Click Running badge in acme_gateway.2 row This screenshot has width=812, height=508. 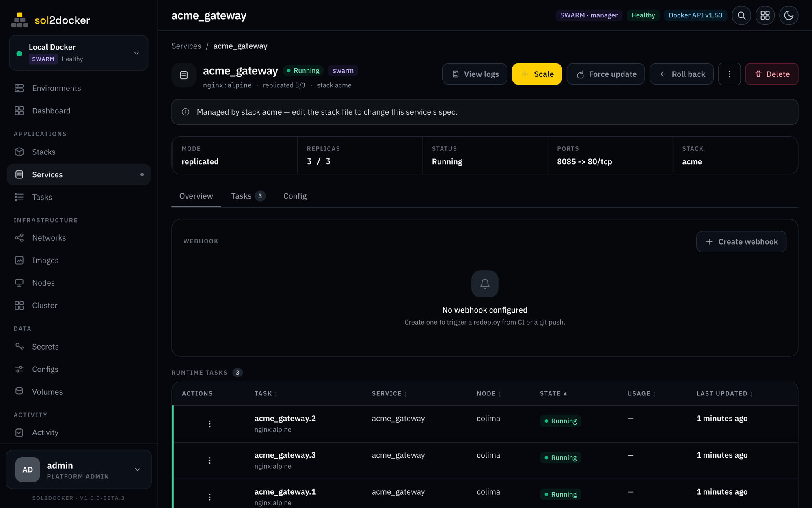(560, 421)
